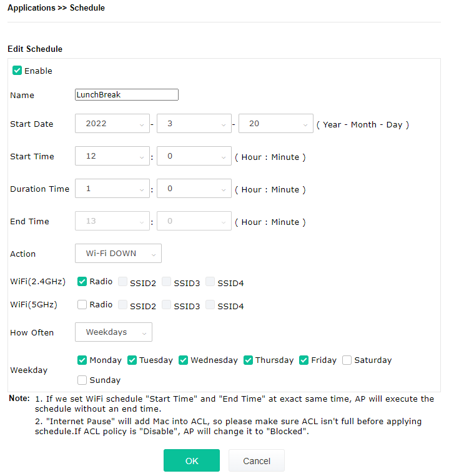449x476 pixels.
Task: Check the Saturday checkbox
Action: [x=347, y=360]
